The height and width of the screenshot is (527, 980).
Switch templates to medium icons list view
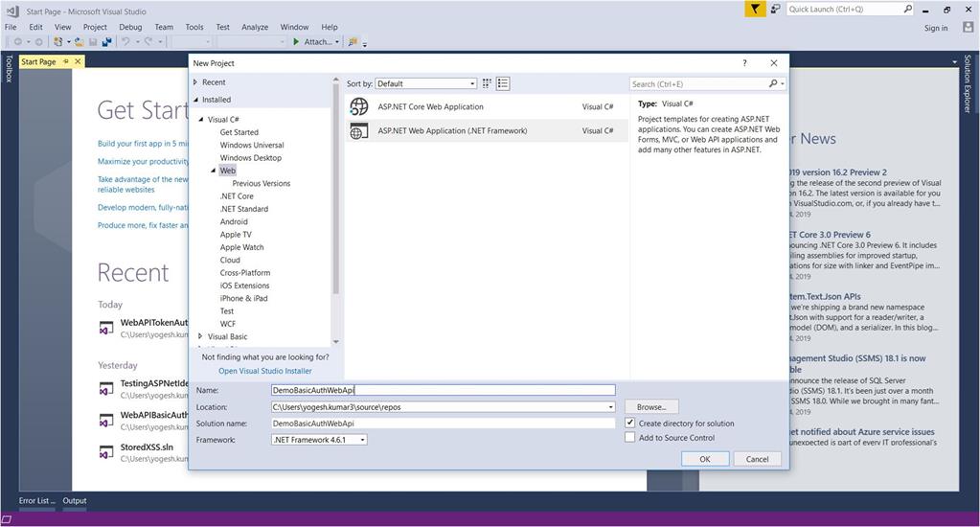(503, 83)
